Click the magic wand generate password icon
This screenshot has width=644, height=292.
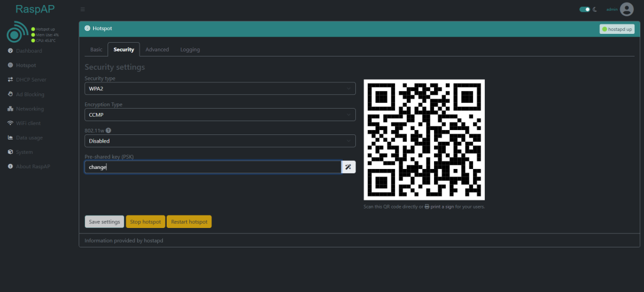[x=348, y=167]
